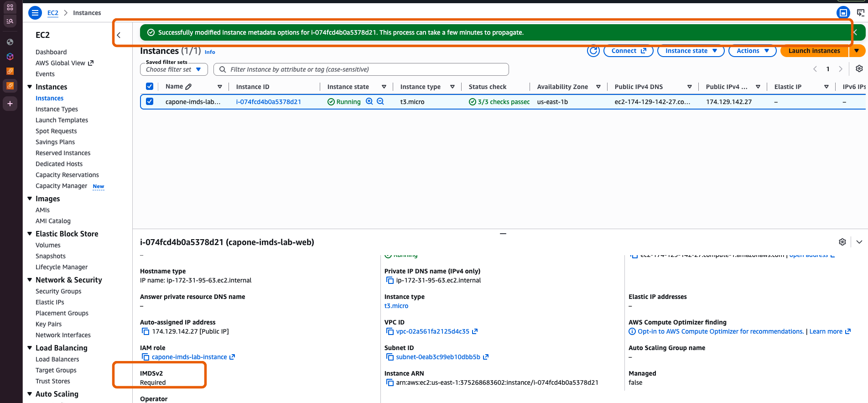Click the Info link next to Instances
Screen dimensions: 868x403
click(x=210, y=52)
